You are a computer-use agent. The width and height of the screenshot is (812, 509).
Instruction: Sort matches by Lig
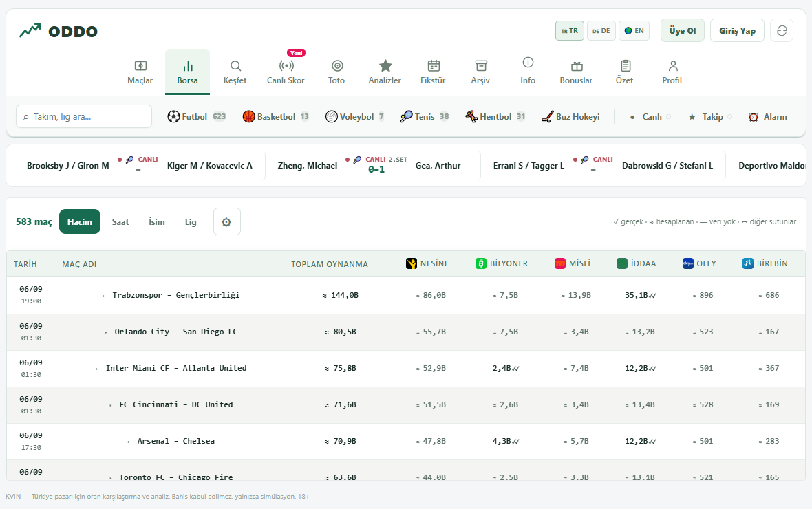coord(191,221)
